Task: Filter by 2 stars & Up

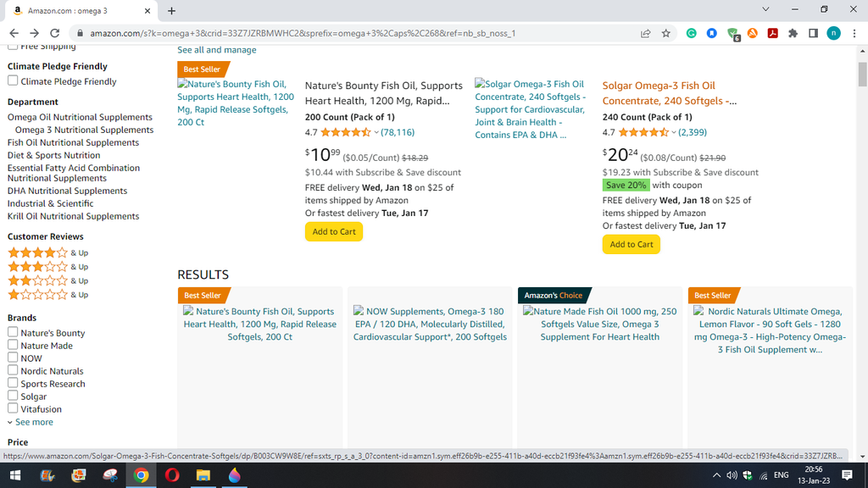Action: (47, 280)
